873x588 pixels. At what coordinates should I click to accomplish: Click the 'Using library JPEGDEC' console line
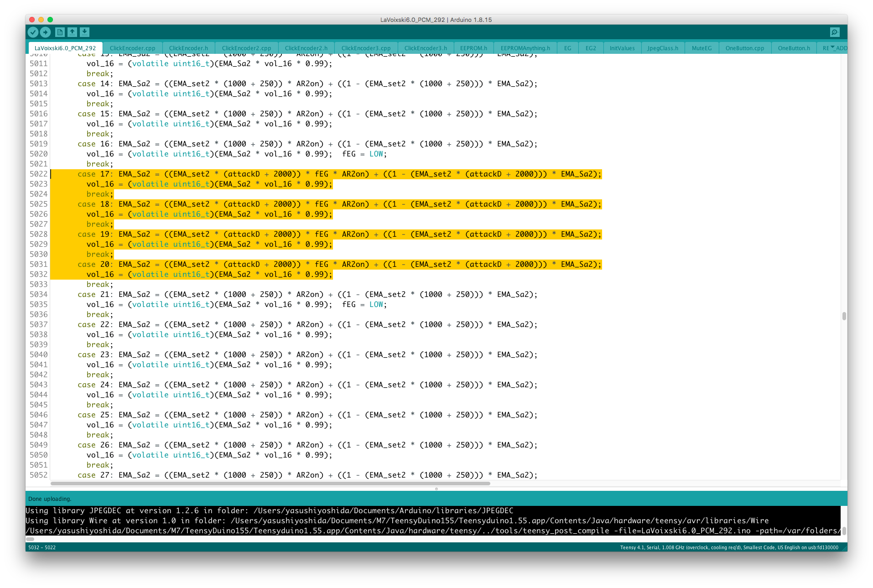(270, 510)
